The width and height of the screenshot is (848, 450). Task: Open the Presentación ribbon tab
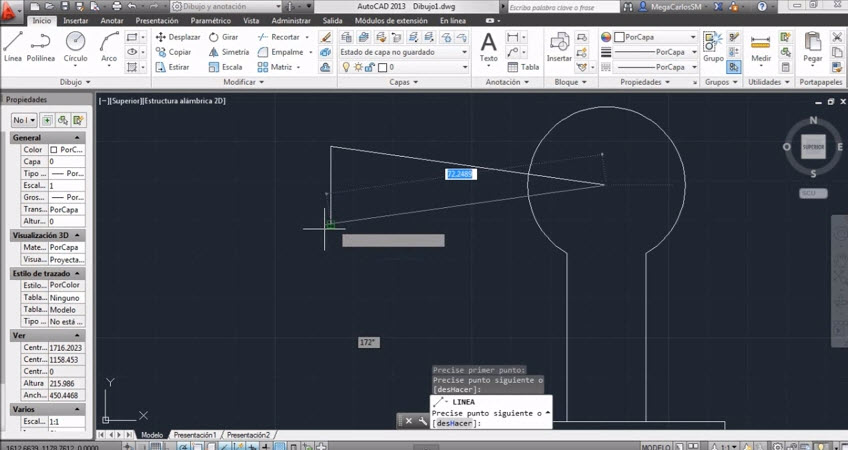(x=157, y=21)
